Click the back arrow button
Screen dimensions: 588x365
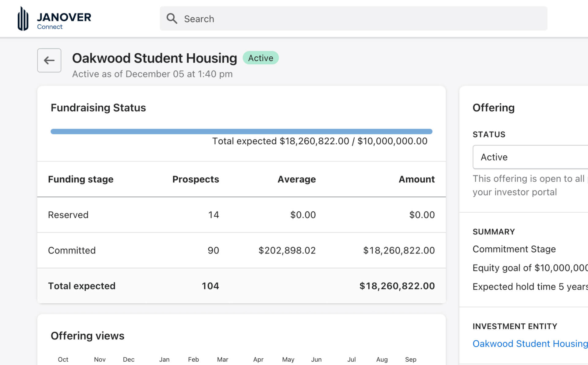pos(49,60)
